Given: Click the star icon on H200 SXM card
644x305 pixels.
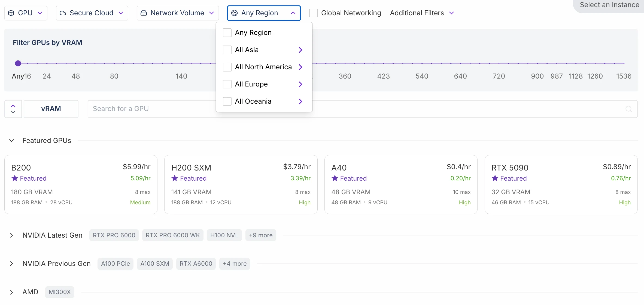Looking at the screenshot, I should (175, 178).
